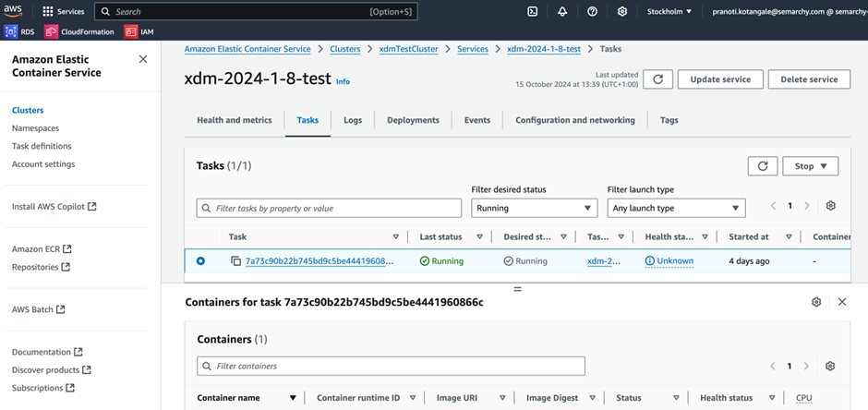Open the Filter desired status dropdown
This screenshot has width=868, height=410.
[535, 208]
